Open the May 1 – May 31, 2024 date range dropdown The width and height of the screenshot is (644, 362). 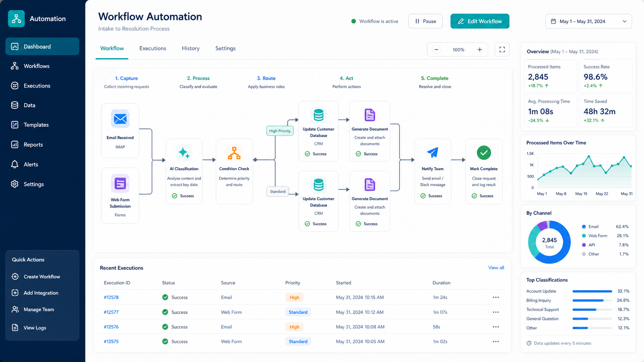tap(589, 21)
